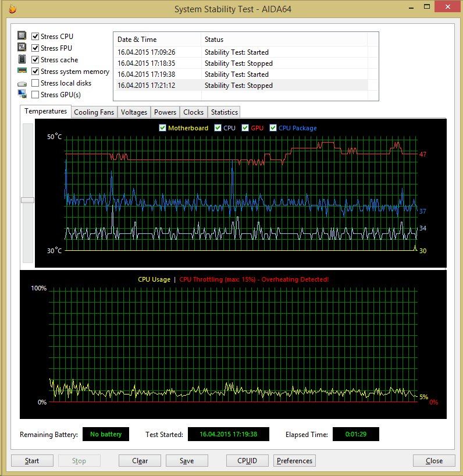
Task: Toggle the CPU Package graph checkbox
Action: (x=273, y=128)
